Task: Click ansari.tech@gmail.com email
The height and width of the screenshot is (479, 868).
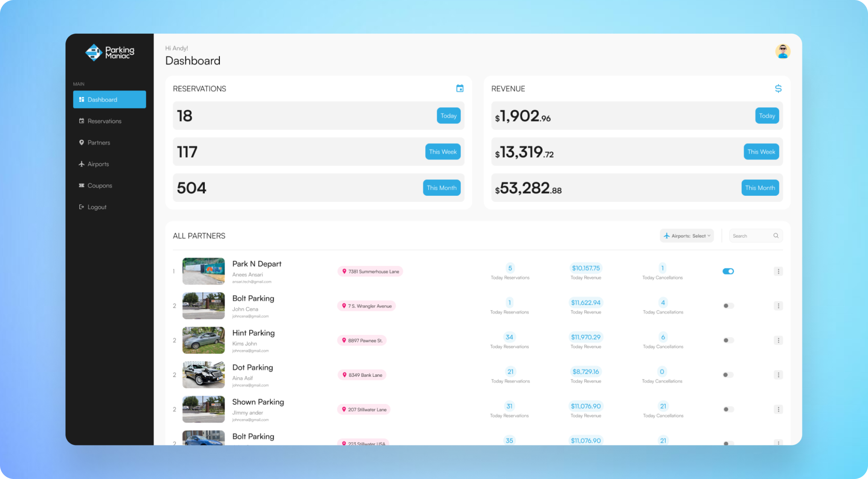Action: 252,282
